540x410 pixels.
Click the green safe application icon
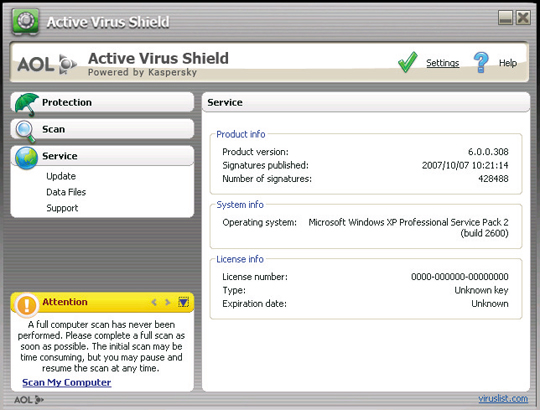(x=25, y=21)
